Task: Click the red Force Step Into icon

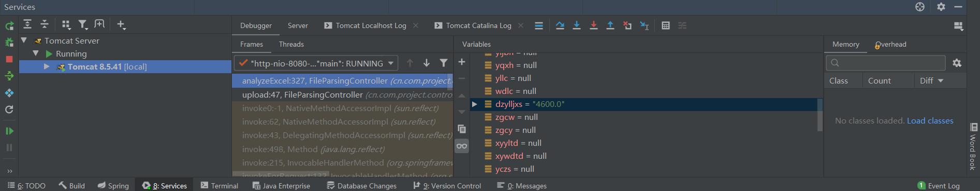Action: tap(594, 25)
